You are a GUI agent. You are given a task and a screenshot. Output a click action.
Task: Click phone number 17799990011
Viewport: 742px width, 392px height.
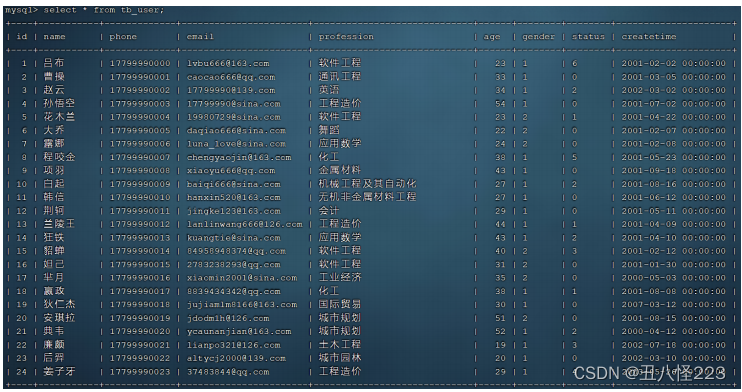140,211
